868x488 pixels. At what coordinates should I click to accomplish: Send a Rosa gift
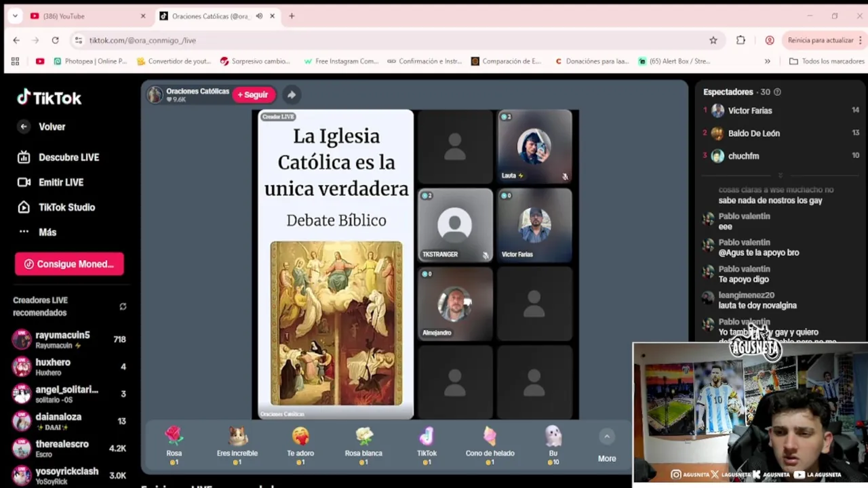tap(174, 445)
